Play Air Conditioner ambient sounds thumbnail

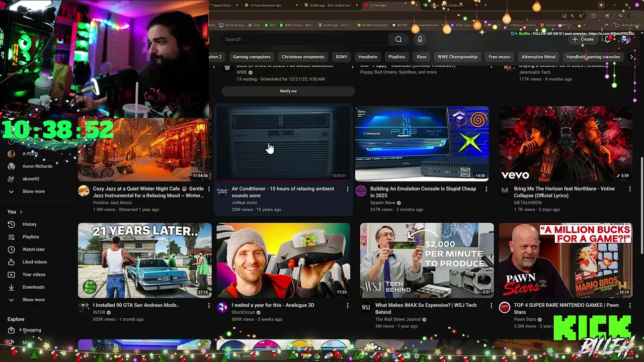click(x=283, y=144)
